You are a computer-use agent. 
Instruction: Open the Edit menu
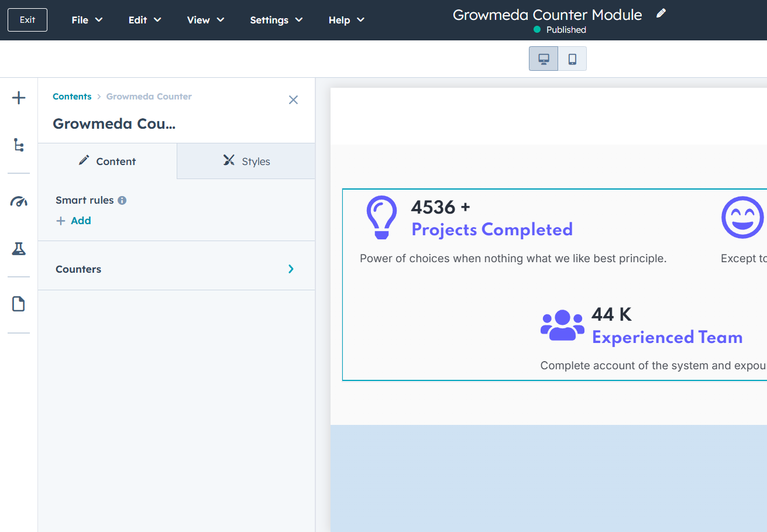click(x=145, y=20)
